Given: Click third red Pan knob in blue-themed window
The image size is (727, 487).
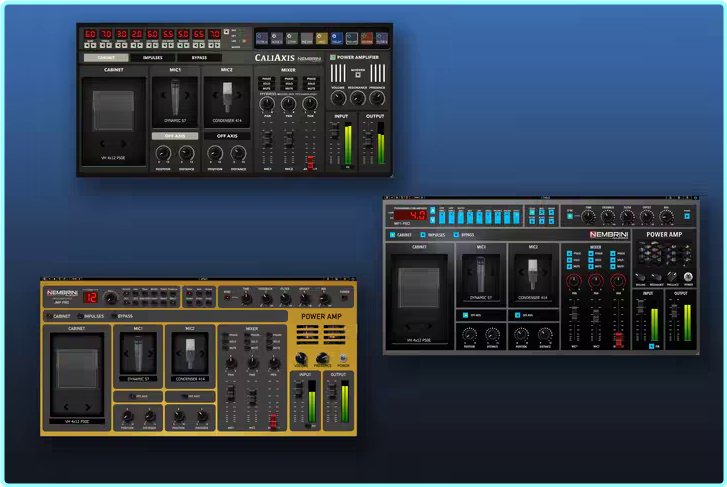Looking at the screenshot, I should tap(618, 281).
